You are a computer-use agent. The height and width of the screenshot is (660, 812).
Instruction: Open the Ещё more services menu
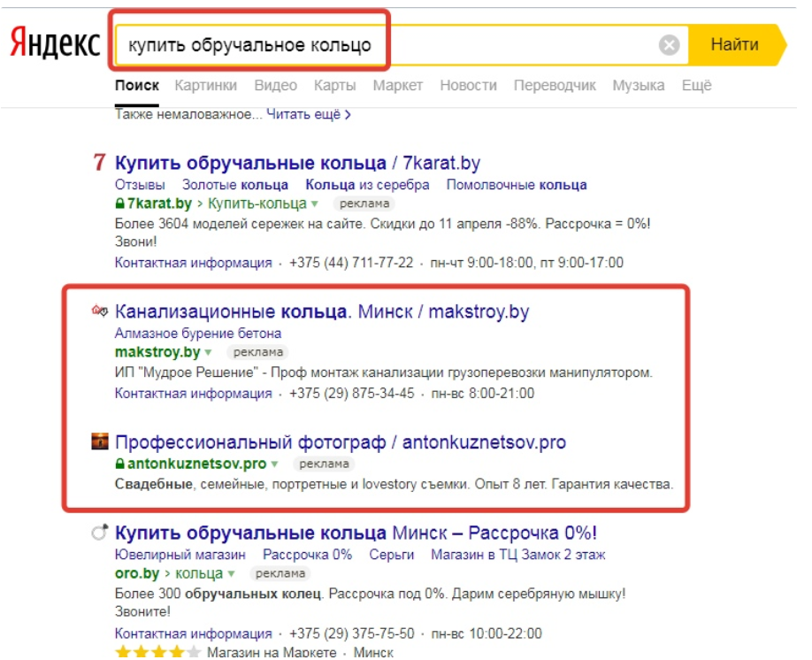point(696,86)
